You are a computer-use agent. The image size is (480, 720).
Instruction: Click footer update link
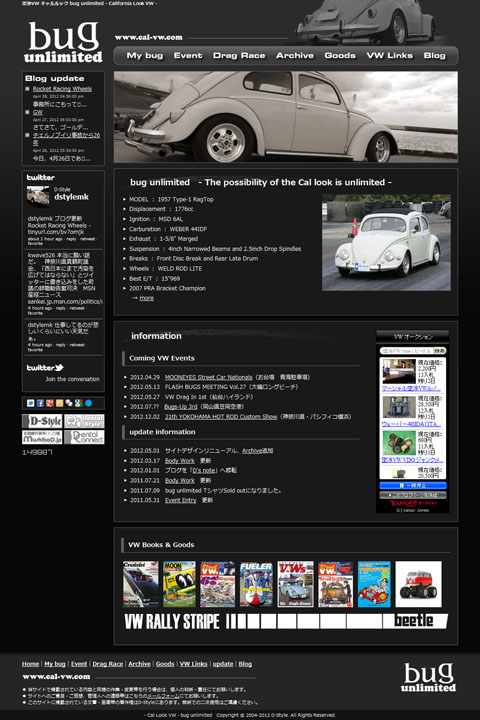tap(223, 664)
